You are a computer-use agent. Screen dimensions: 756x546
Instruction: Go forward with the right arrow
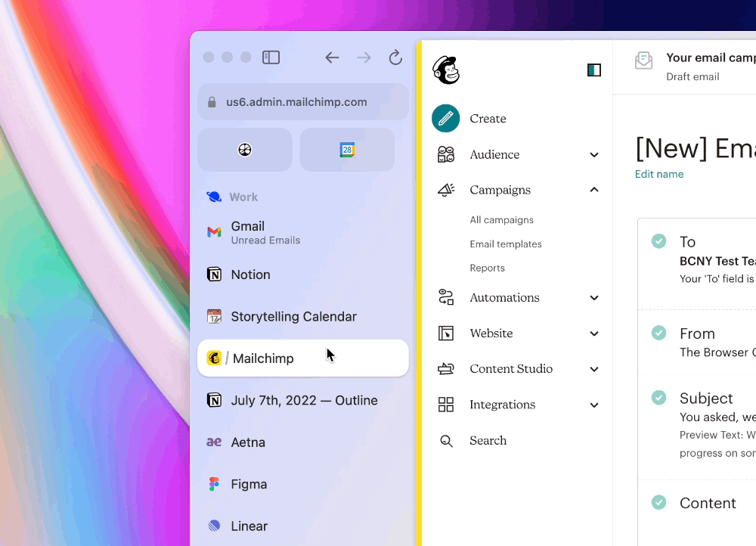[x=364, y=58]
